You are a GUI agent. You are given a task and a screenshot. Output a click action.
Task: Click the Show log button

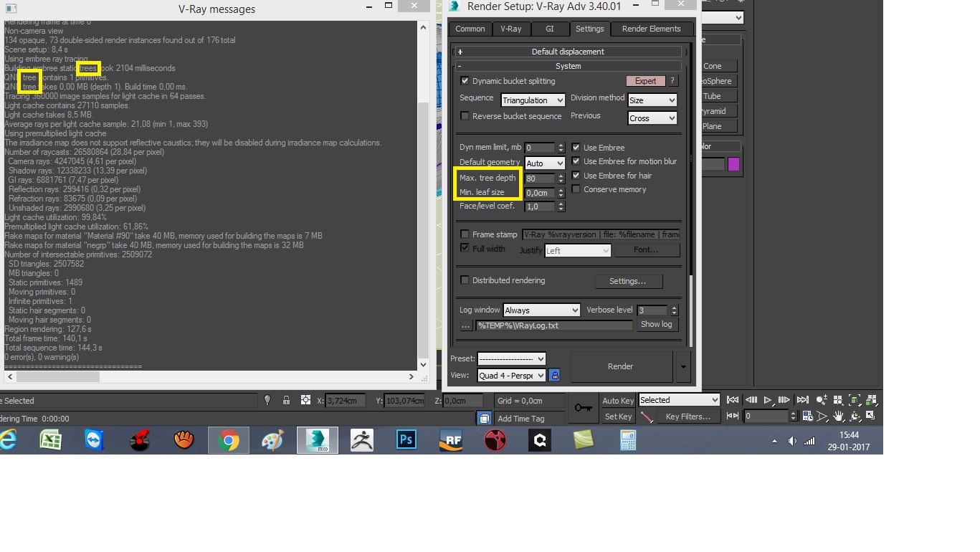pyautogui.click(x=656, y=325)
